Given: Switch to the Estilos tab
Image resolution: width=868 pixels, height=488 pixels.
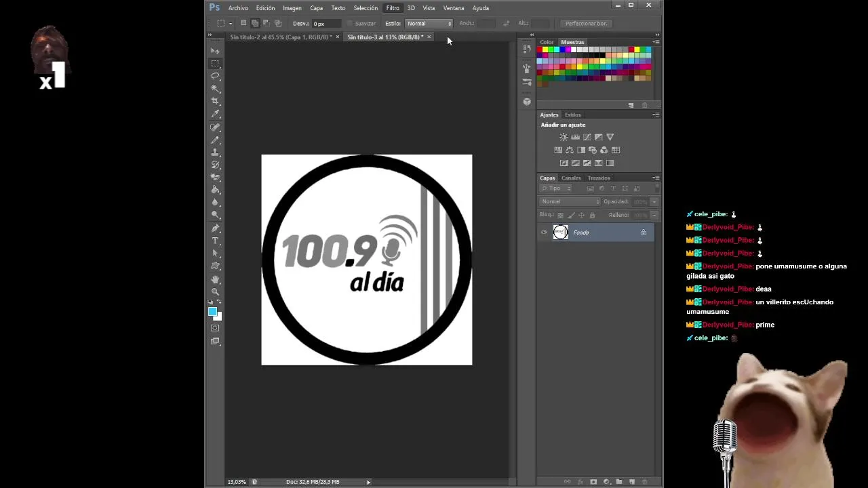Looking at the screenshot, I should 573,115.
